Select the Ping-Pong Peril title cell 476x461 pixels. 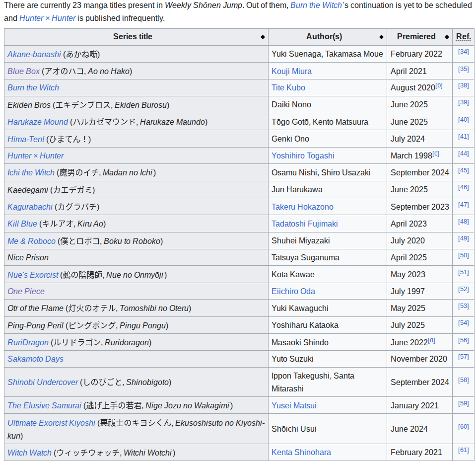[136, 325]
